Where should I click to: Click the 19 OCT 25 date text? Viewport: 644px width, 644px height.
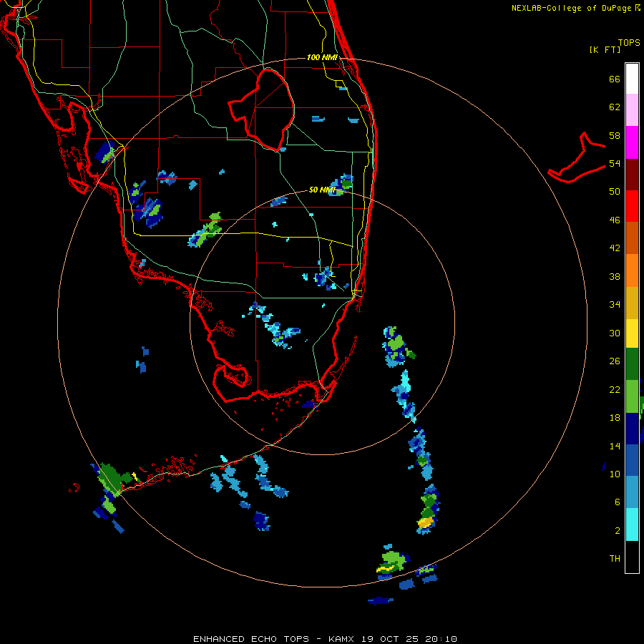point(390,639)
